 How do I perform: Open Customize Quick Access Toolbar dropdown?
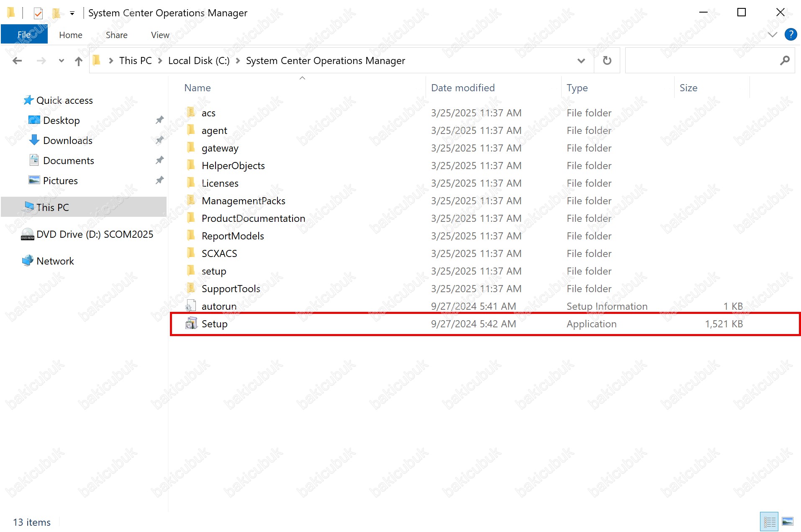[x=72, y=13]
